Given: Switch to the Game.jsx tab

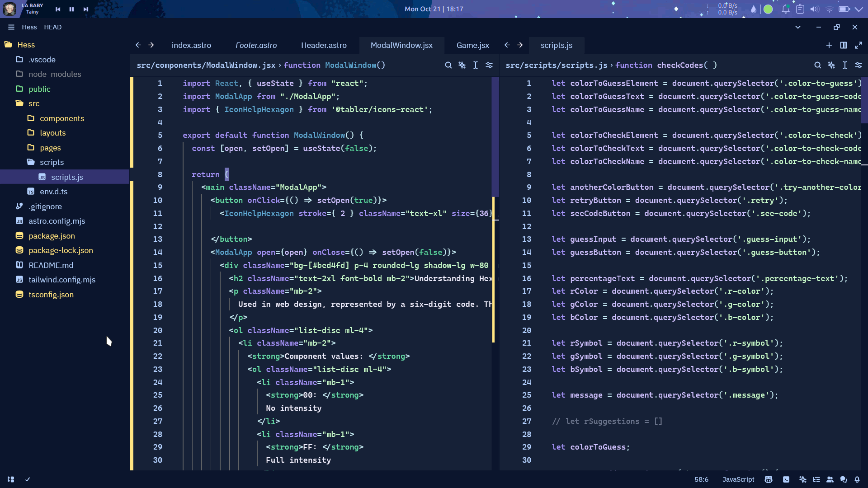Looking at the screenshot, I should [x=472, y=45].
